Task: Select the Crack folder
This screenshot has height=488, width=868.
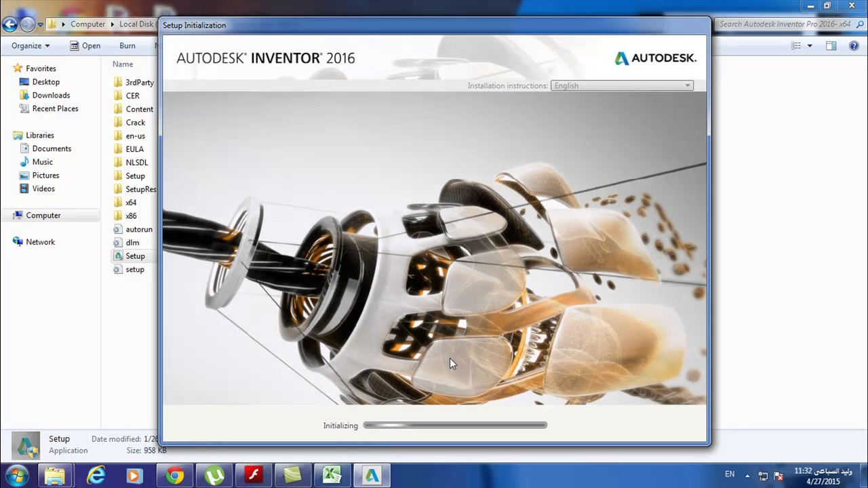Action: tap(135, 123)
